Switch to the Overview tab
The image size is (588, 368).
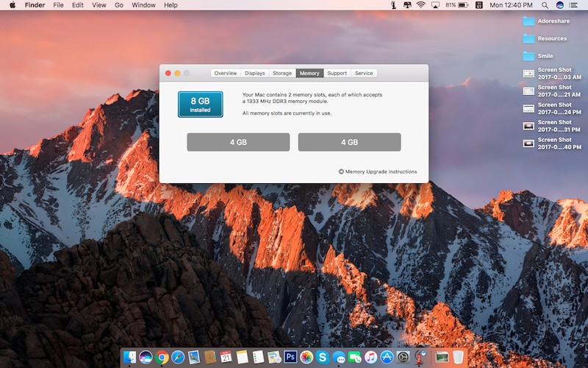click(226, 73)
